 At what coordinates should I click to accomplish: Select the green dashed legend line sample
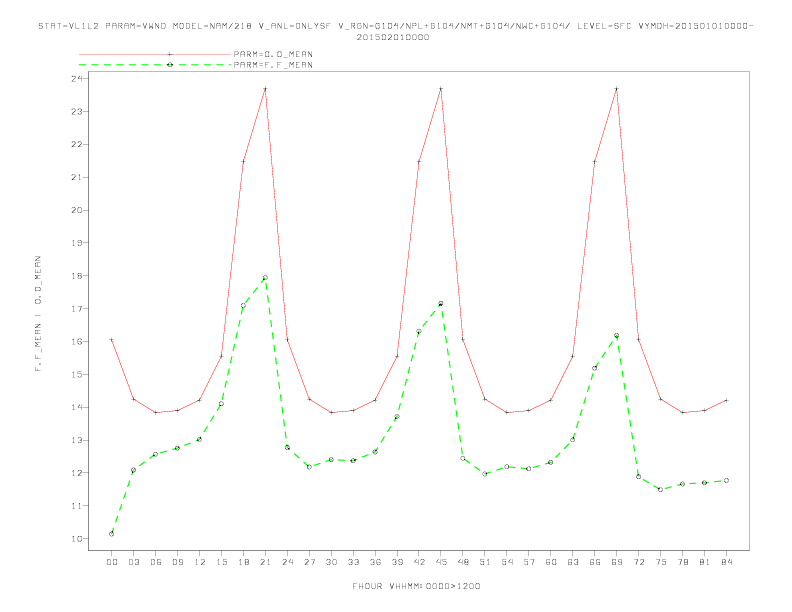155,65
